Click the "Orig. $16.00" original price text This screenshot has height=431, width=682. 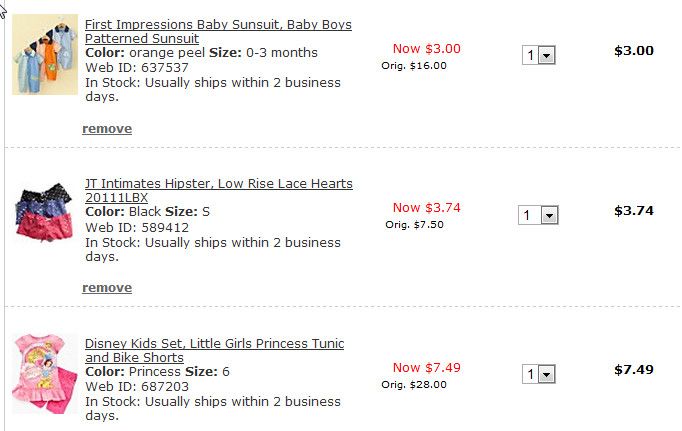[414, 66]
